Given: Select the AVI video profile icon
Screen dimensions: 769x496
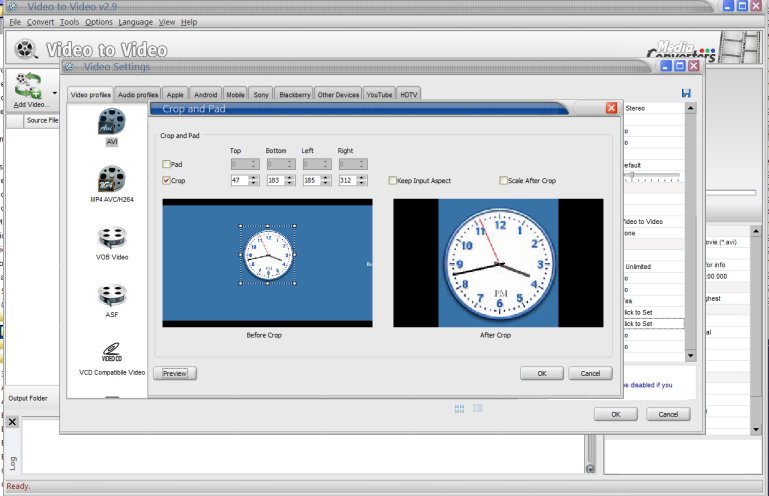Looking at the screenshot, I should [x=112, y=123].
